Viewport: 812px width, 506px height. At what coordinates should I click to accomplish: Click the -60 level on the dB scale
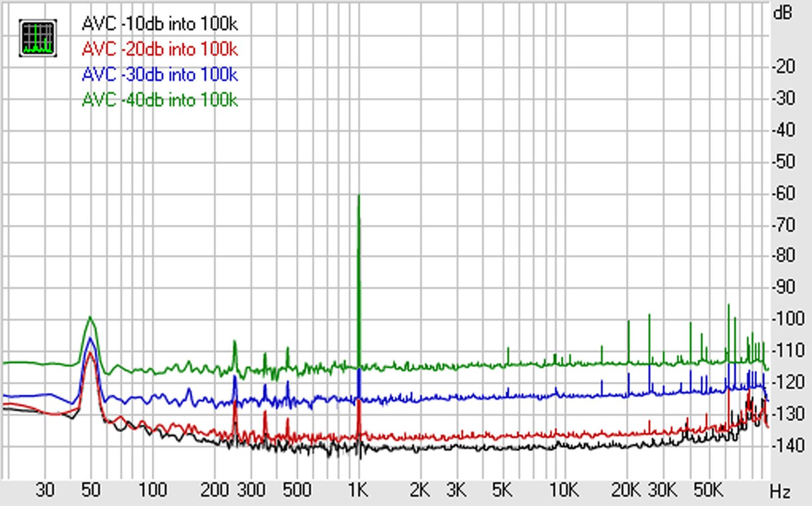click(784, 193)
